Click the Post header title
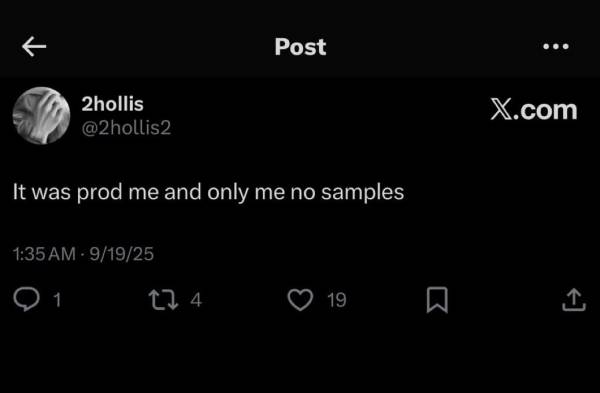This screenshot has width=600, height=393. [300, 47]
